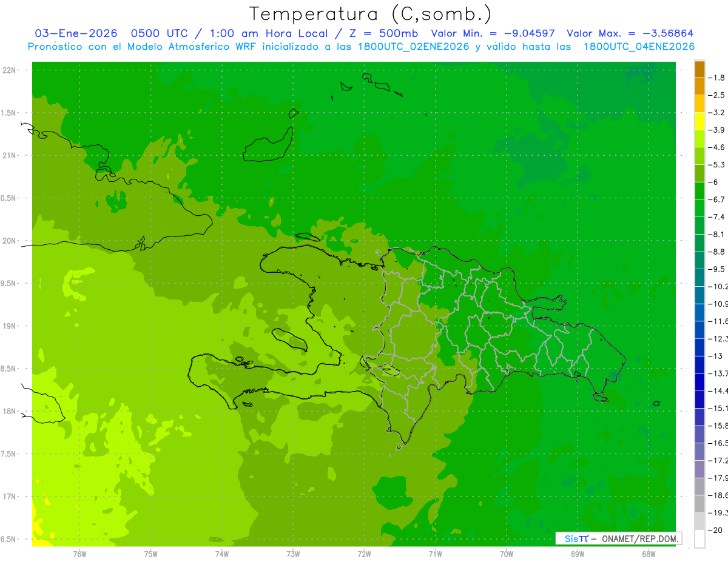This screenshot has width=728, height=562.
Task: Pick the bright yellow swatch between -3.2 and -3.9
Action: tap(699, 121)
